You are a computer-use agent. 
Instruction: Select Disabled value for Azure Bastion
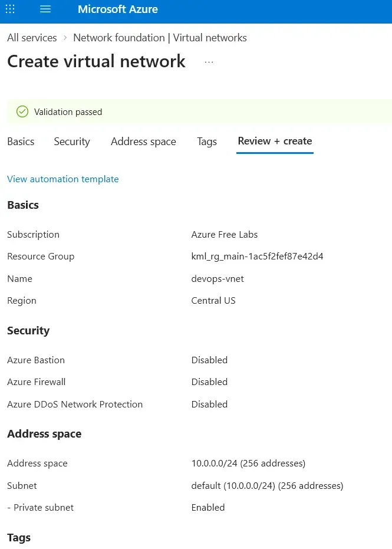click(209, 360)
